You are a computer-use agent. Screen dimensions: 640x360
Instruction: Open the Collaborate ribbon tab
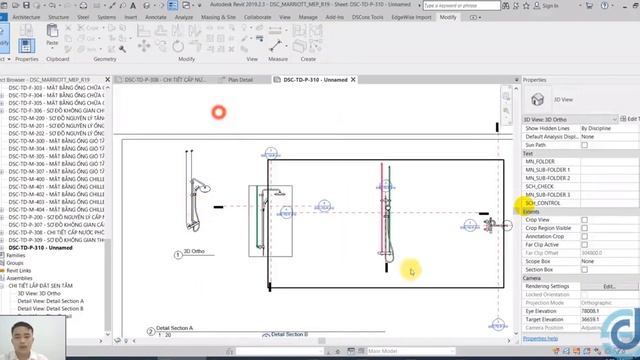pos(257,17)
